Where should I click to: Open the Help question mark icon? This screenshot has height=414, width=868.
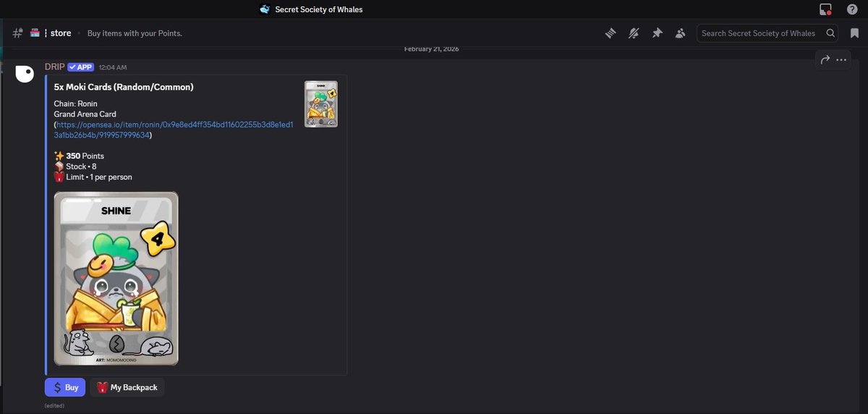tap(851, 9)
